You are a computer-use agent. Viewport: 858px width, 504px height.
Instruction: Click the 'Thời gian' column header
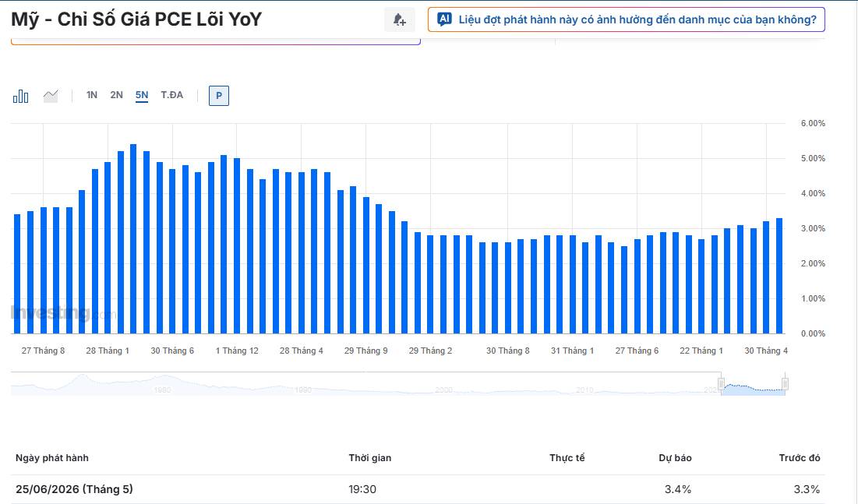(x=370, y=458)
